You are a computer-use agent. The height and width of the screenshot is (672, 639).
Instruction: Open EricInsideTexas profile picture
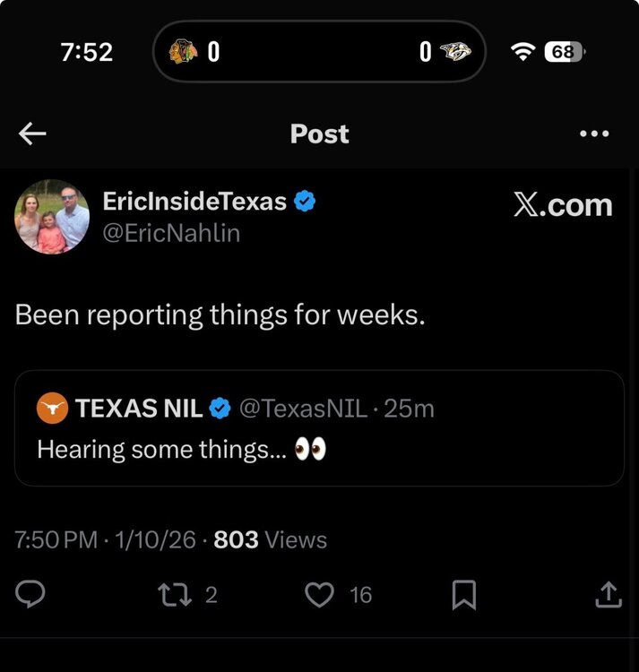[52, 216]
